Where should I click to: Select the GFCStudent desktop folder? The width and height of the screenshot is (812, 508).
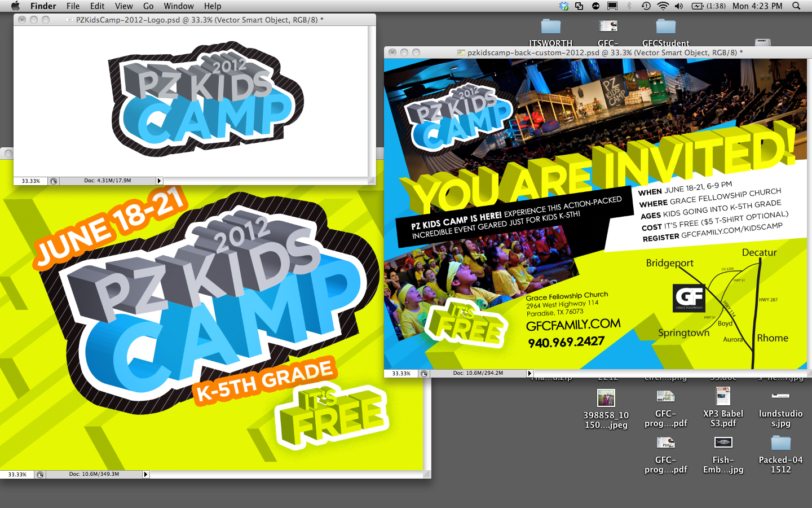click(665, 27)
